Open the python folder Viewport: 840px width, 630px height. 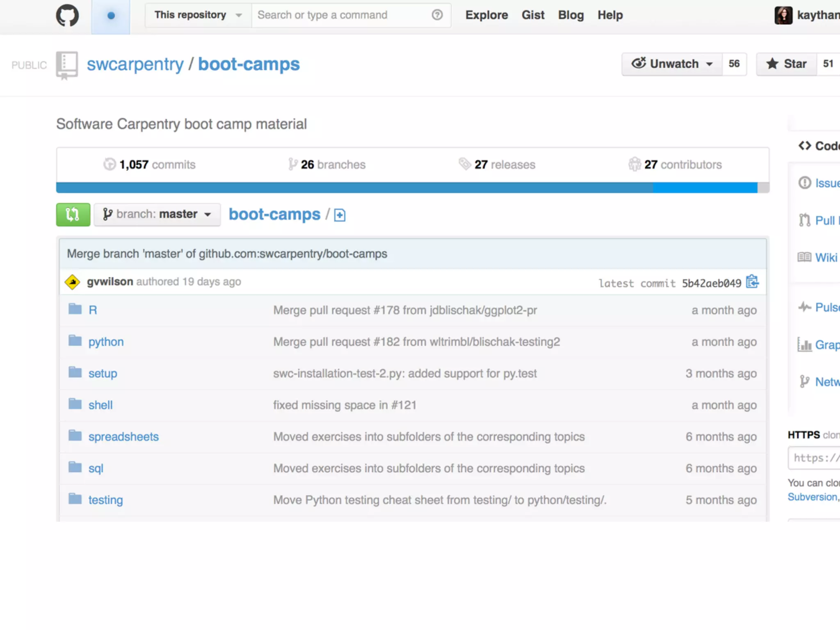click(106, 342)
